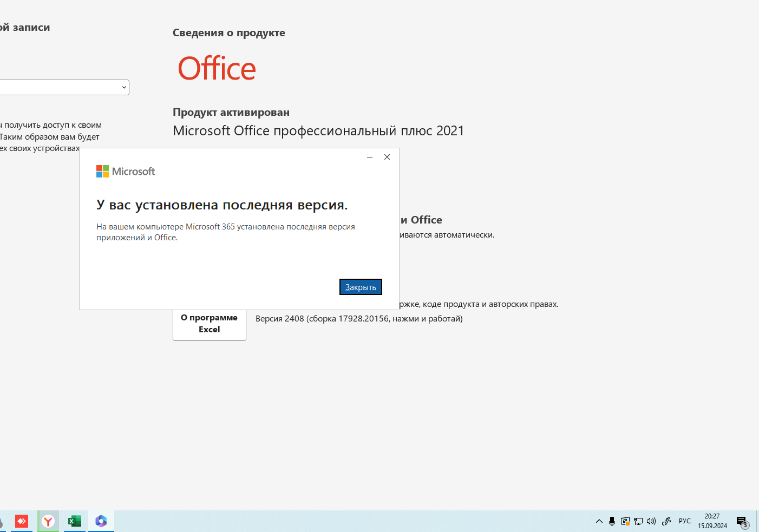Click the Сведения о продукте heading

(229, 33)
